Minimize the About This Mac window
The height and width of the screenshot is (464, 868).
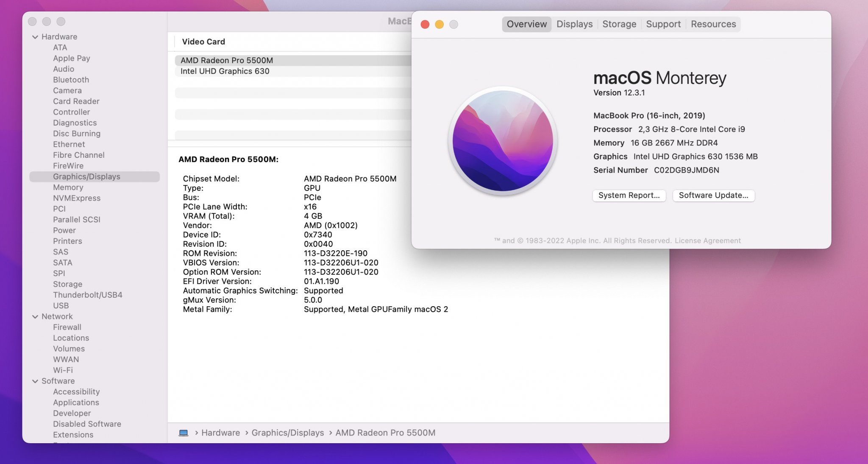[x=440, y=25]
